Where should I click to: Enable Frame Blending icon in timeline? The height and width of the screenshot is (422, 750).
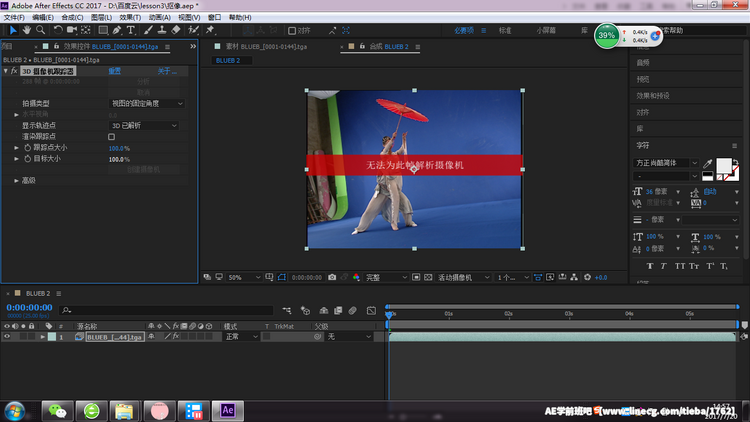(338, 311)
